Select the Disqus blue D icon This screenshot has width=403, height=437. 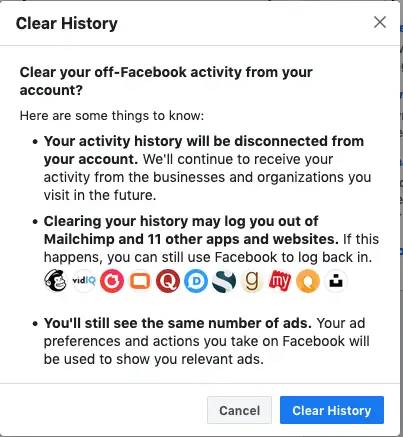(x=196, y=281)
